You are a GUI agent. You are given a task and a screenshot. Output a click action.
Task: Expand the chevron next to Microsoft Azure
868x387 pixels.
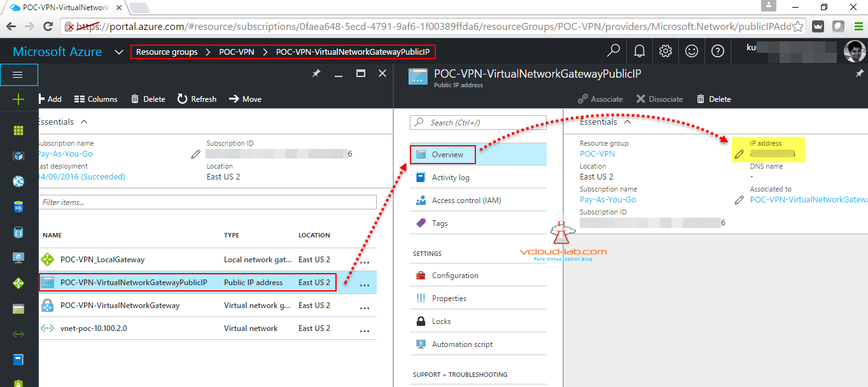coord(118,51)
